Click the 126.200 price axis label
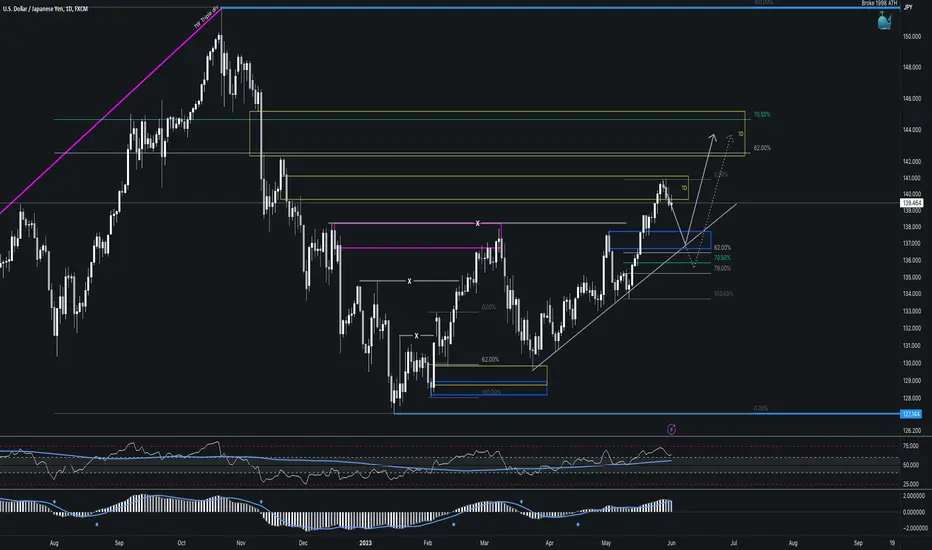932x550 pixels. (x=912, y=431)
